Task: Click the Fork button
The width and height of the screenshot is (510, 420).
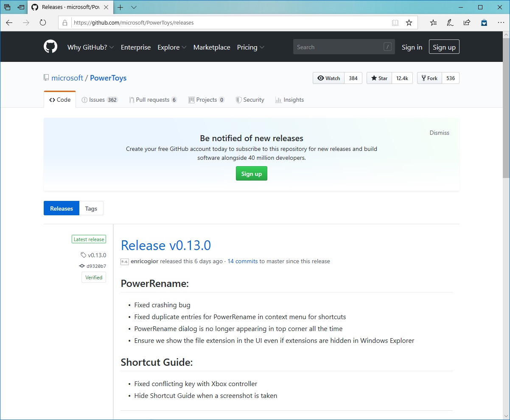Action: 429,78
